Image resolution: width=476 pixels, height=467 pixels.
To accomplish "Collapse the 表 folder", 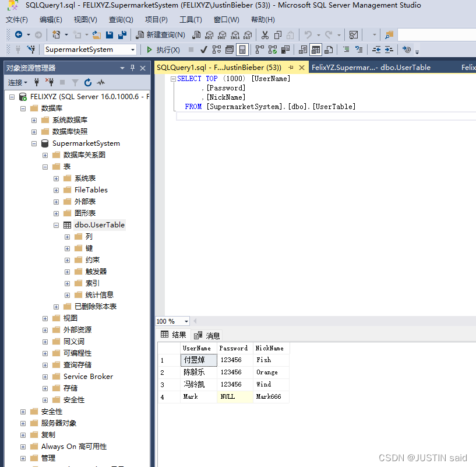I will tap(45, 167).
